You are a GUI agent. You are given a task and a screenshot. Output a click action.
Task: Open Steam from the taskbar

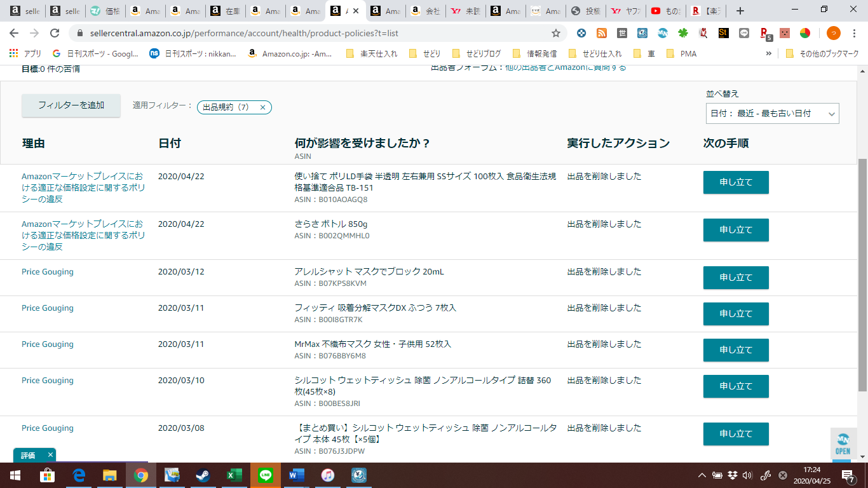(203, 475)
